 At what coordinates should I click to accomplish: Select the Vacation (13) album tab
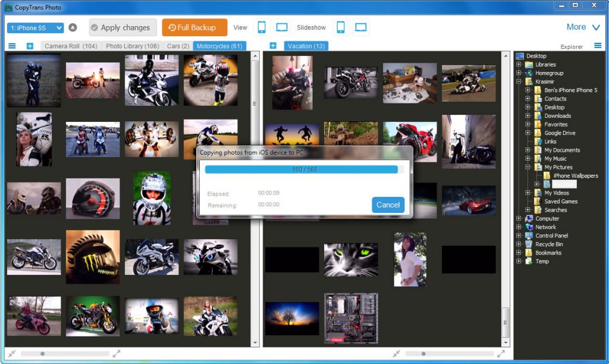[306, 46]
